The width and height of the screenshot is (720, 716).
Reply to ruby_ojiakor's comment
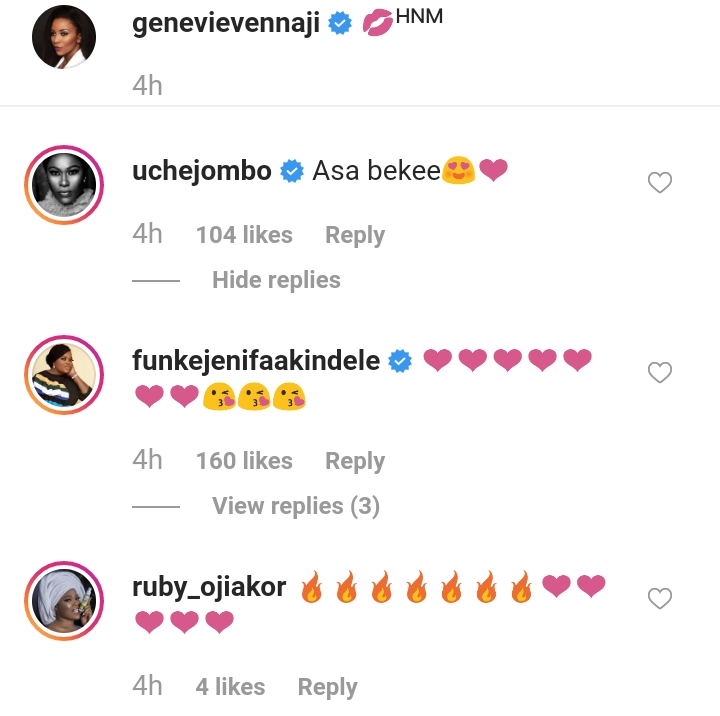pos(327,687)
